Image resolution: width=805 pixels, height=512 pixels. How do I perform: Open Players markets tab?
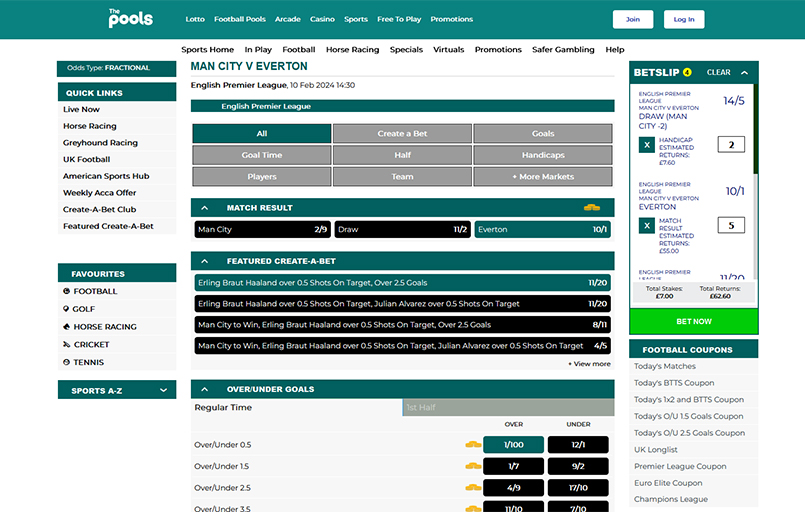coord(262,177)
